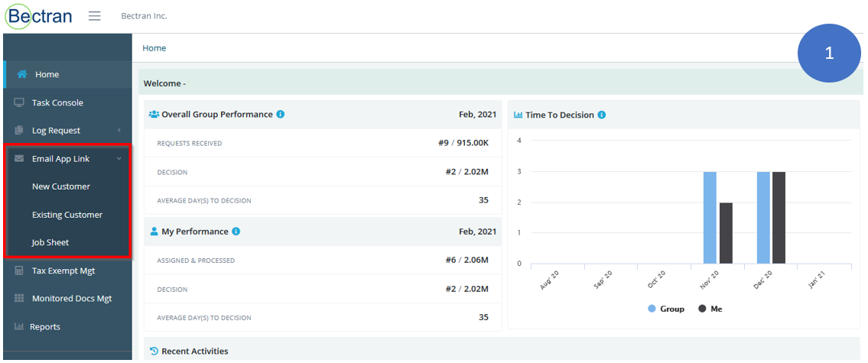Click the Bectran logo

[x=38, y=15]
